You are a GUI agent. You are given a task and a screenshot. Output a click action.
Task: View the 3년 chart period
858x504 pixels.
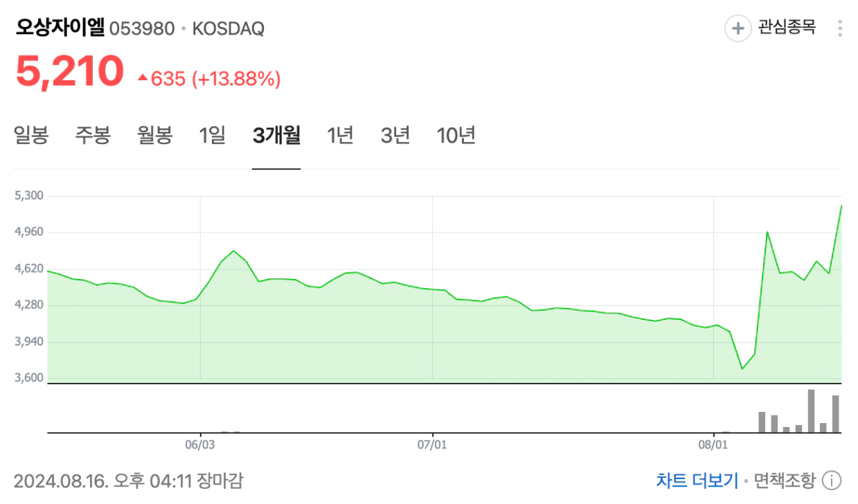[x=395, y=135]
